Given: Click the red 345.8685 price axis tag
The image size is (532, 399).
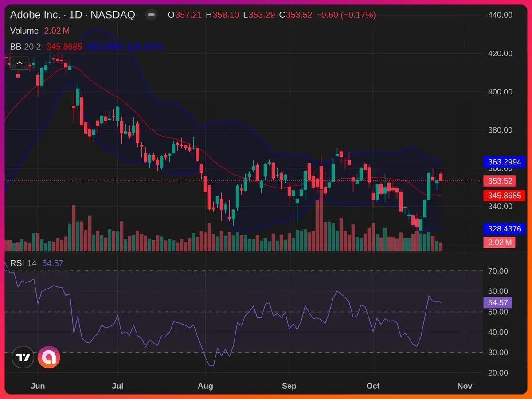Looking at the screenshot, I should (x=504, y=195).
